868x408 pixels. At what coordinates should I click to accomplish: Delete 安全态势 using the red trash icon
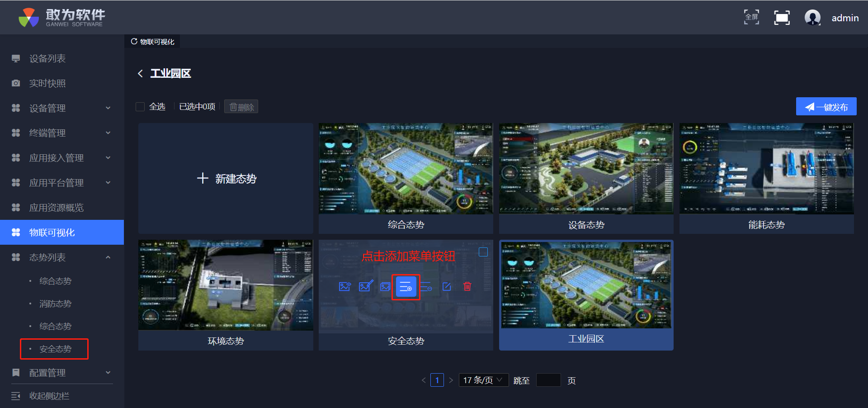467,286
